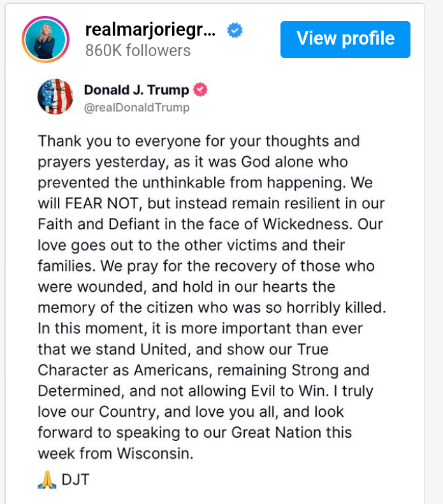The width and height of the screenshot is (443, 504).
Task: Click the @realDonaldTrump handle
Action: tap(136, 107)
